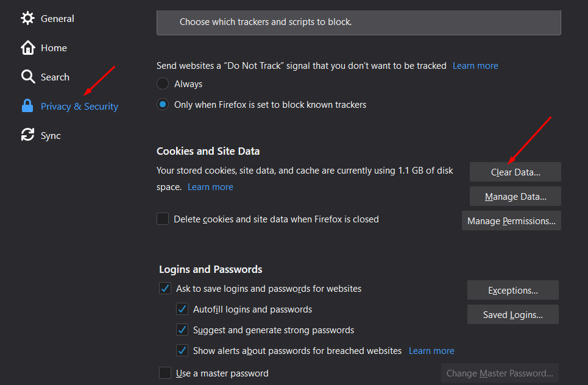The height and width of the screenshot is (385, 588).
Task: Click the Search magnifier icon
Action: click(x=28, y=77)
